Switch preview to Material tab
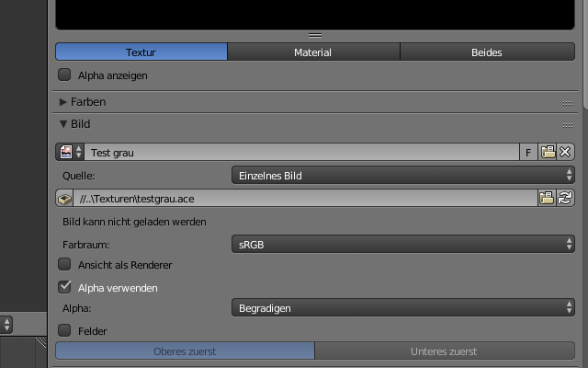The height and width of the screenshot is (368, 588). (x=312, y=52)
